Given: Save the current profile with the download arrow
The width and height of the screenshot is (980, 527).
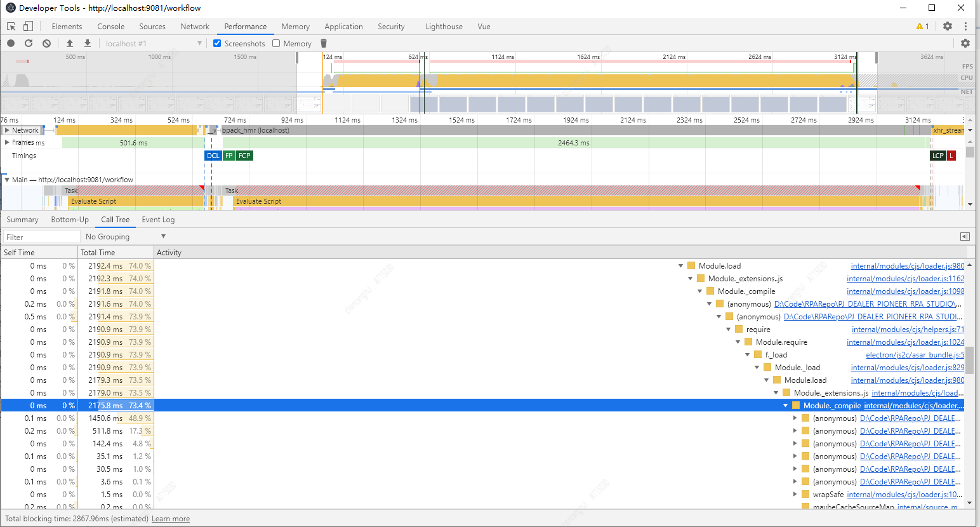Looking at the screenshot, I should coord(86,43).
